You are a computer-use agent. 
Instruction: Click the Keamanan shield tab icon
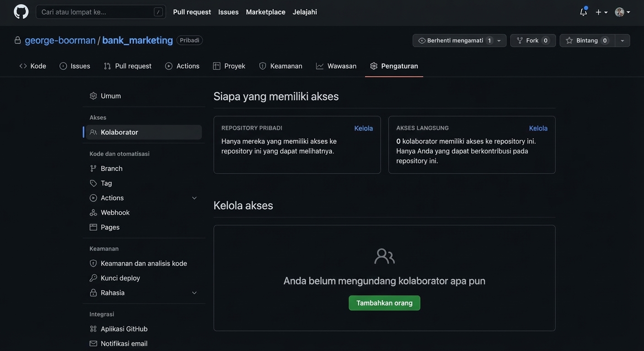coord(263,66)
